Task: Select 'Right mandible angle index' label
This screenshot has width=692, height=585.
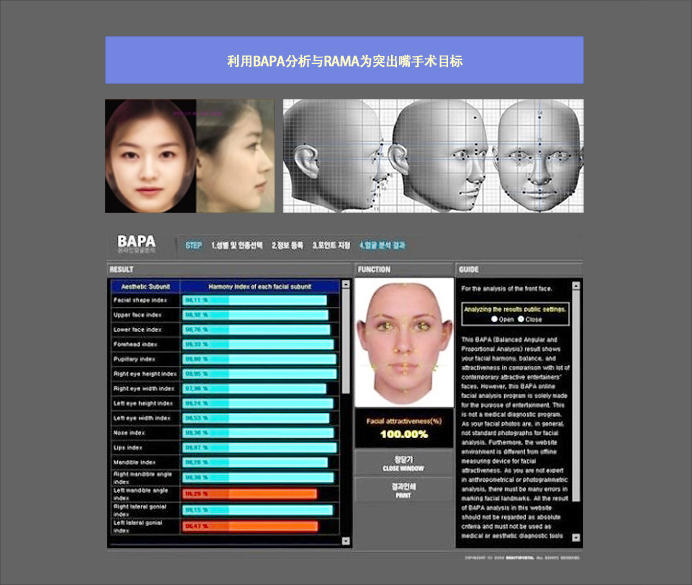Action: tap(143, 478)
